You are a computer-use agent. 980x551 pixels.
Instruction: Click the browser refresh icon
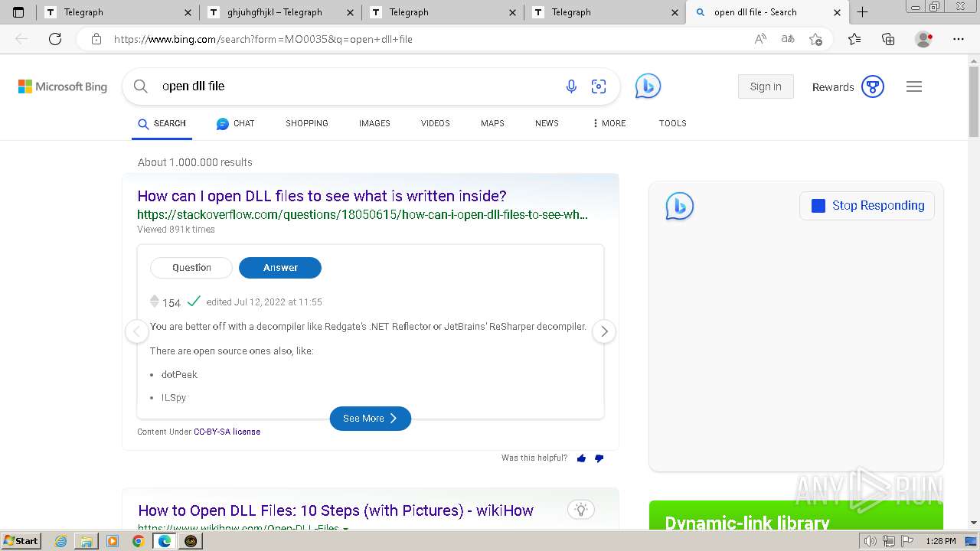(x=55, y=39)
